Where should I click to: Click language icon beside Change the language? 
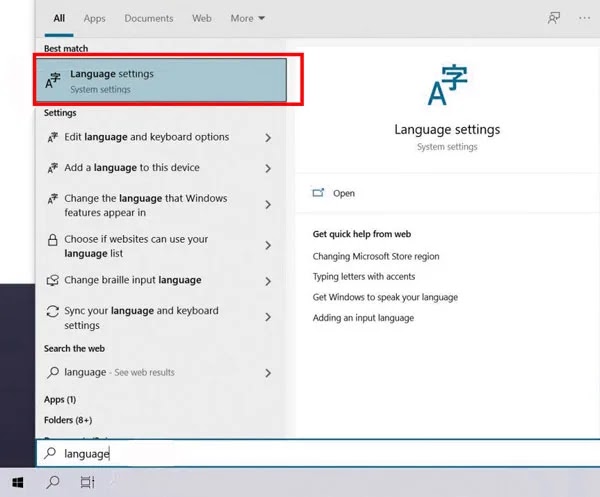[52, 199]
